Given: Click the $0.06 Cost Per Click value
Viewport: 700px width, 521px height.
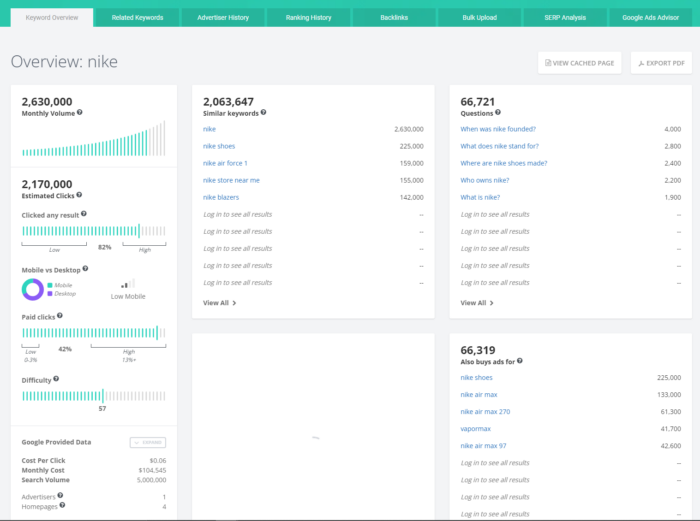Looking at the screenshot, I should (x=158, y=460).
